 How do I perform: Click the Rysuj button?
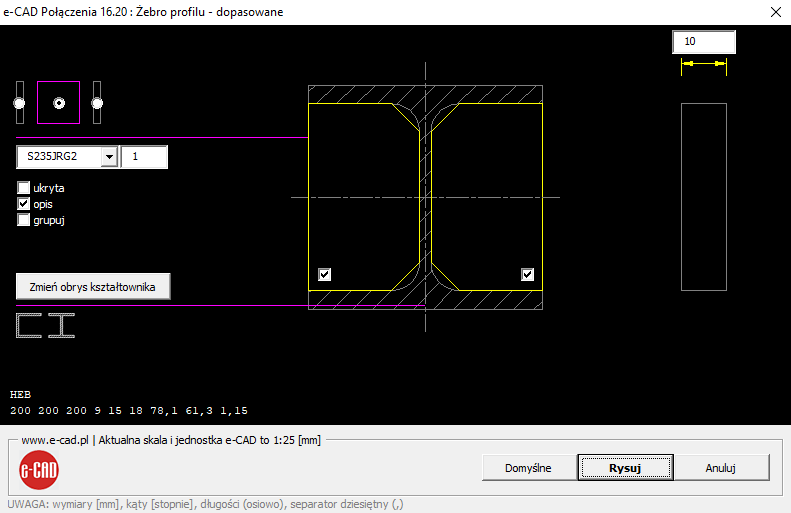pyautogui.click(x=625, y=468)
